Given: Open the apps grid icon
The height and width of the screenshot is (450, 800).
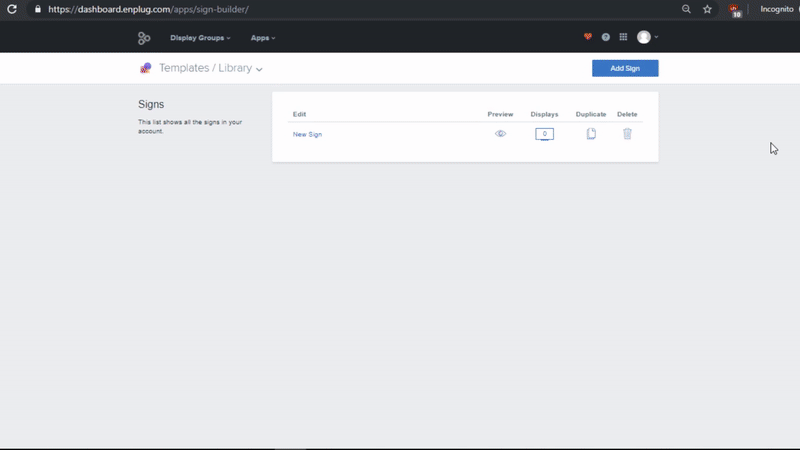Looking at the screenshot, I should [x=623, y=37].
